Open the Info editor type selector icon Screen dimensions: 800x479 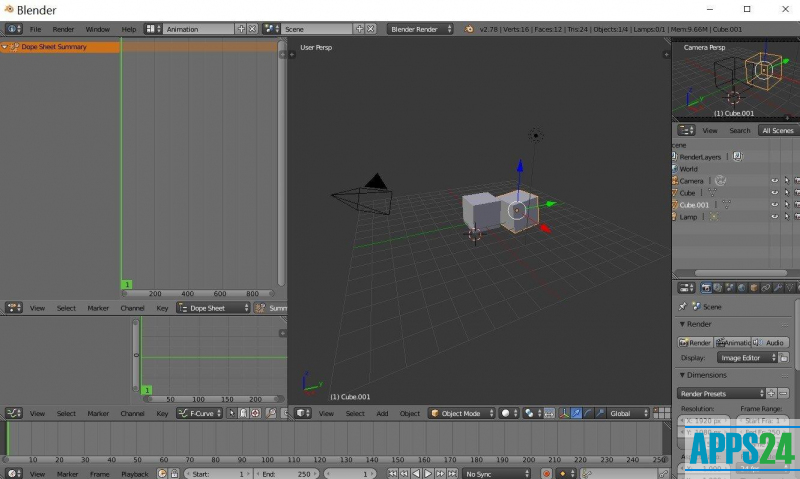click(13, 29)
